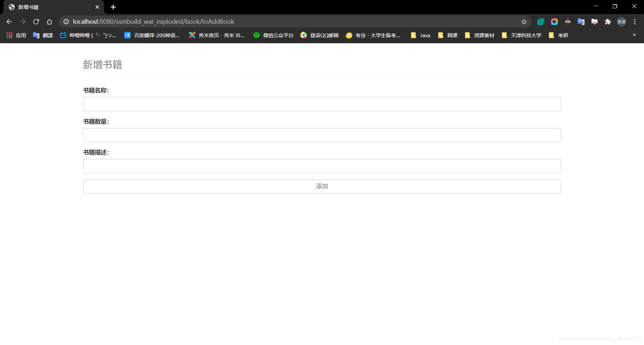Click the 书籍名称 label
Screen dimensions: 644x345
[96, 90]
